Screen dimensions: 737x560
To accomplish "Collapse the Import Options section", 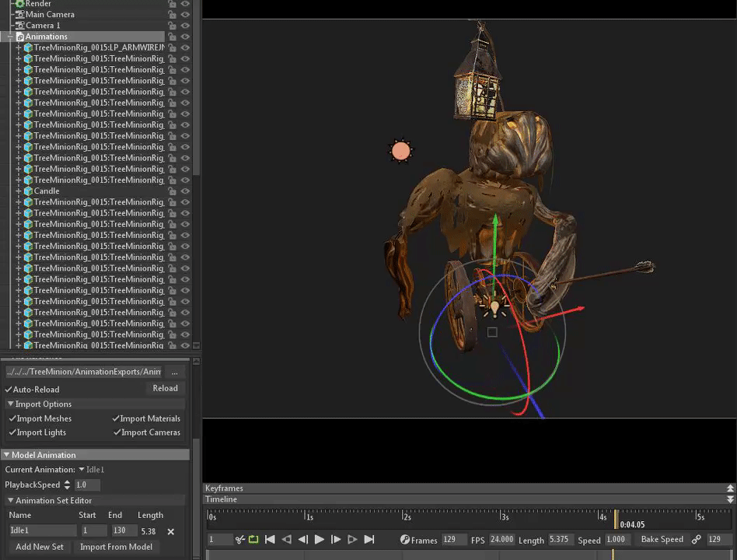I will [11, 404].
